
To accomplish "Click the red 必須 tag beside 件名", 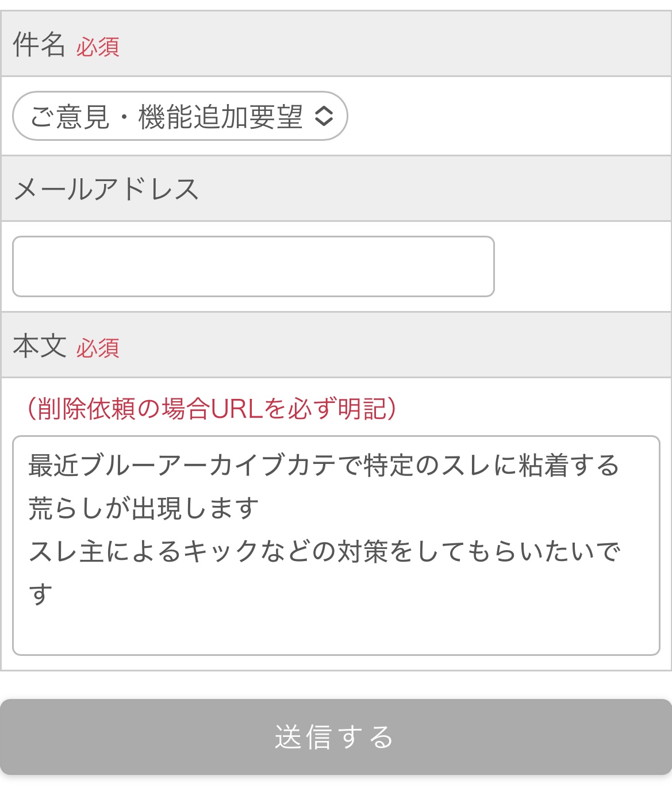I will (x=98, y=47).
